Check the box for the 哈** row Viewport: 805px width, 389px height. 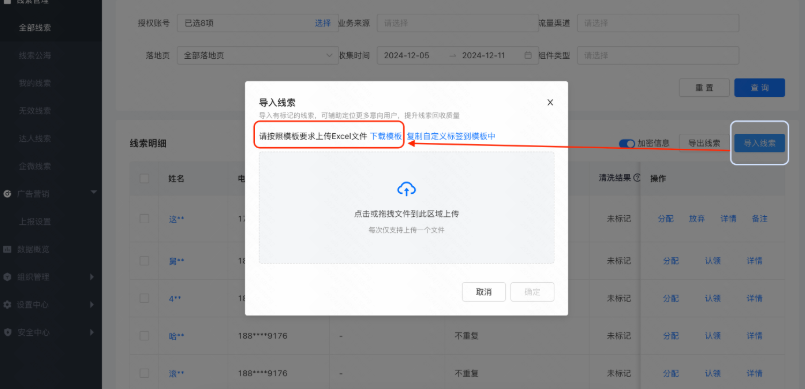tap(144, 336)
